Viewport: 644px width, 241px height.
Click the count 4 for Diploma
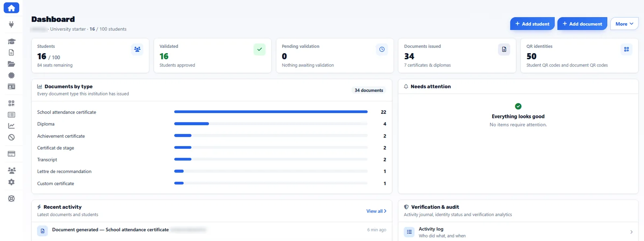385,124
